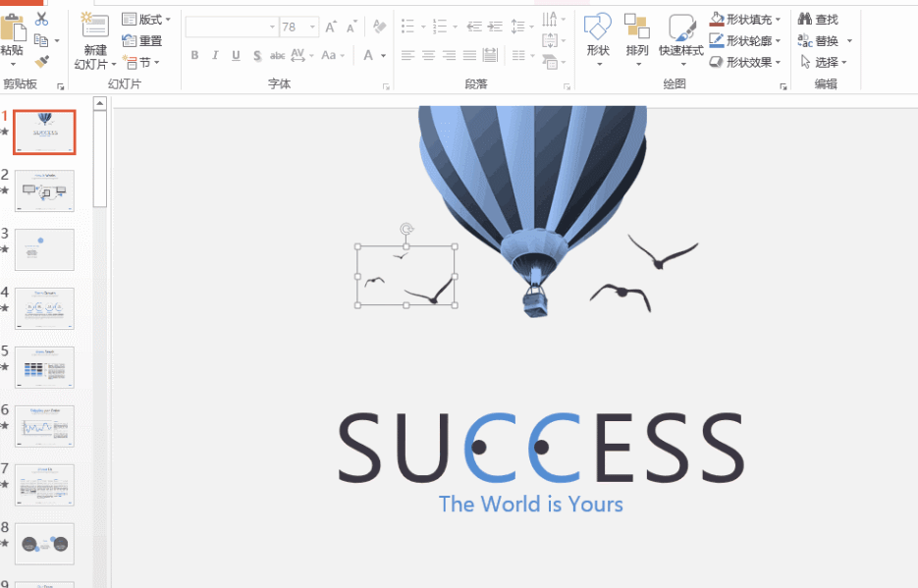Click the increase font size icon
The width and height of the screenshot is (918, 588).
(x=331, y=27)
